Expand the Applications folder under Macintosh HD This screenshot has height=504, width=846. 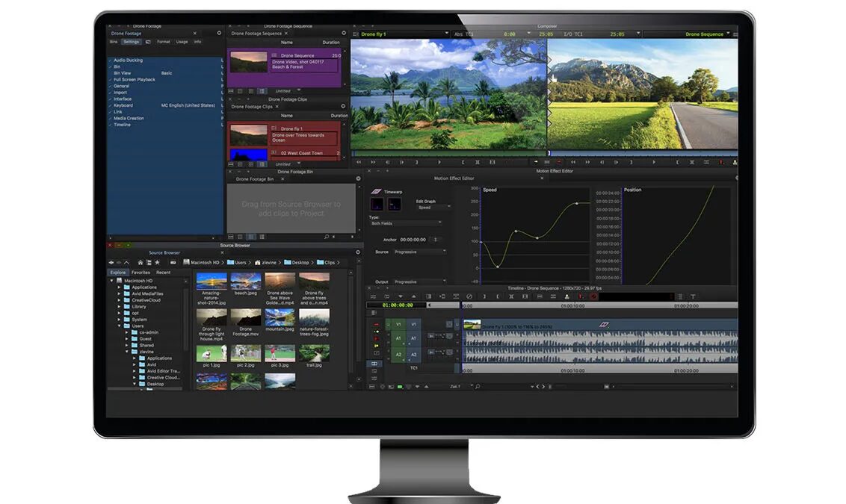coord(119,287)
